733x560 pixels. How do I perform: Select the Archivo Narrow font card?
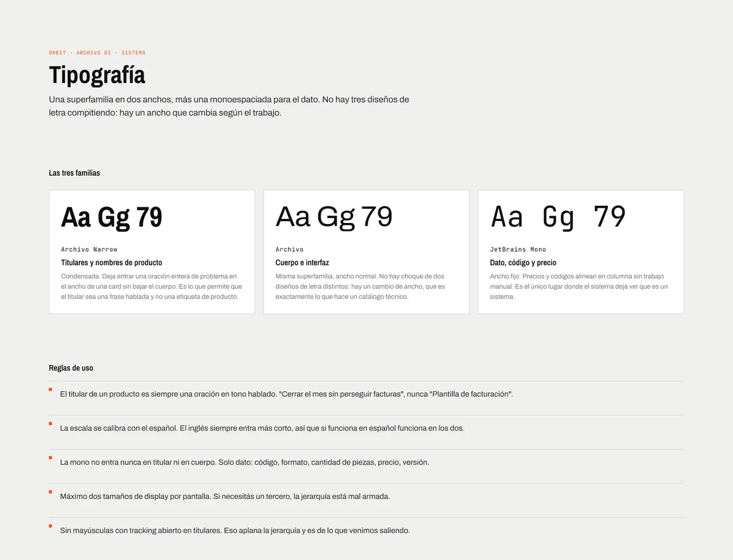[x=152, y=252]
